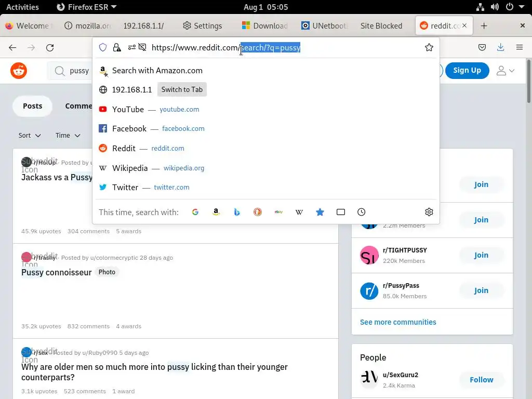Viewport: 532px width, 399px height.
Task: Select the Comments results tab
Action: click(x=79, y=106)
